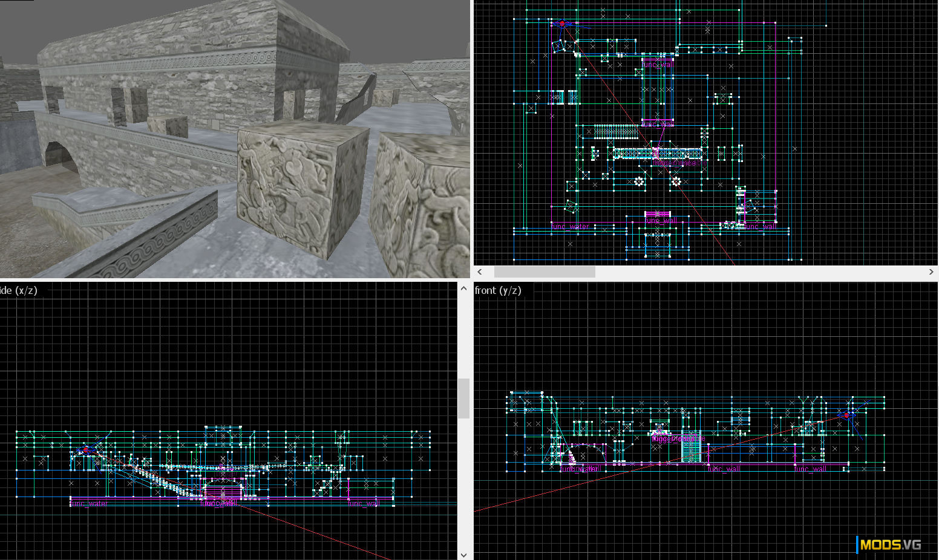Pick the left gear-shaped brush in top view
This screenshot has height=560, width=939.
pyautogui.click(x=639, y=181)
